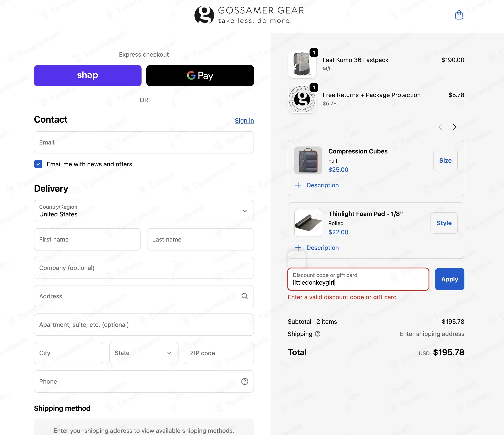Viewport: 504px width, 435px height.
Task: Click the Shipping info question icon
Action: [x=317, y=334]
